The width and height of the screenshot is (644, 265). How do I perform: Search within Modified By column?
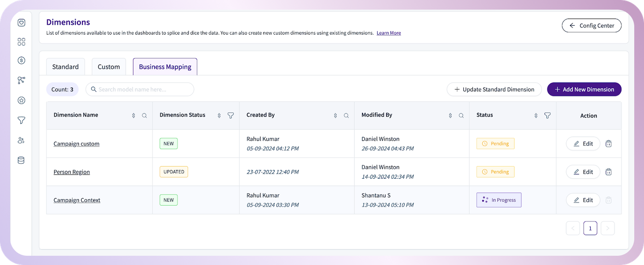coord(461,116)
